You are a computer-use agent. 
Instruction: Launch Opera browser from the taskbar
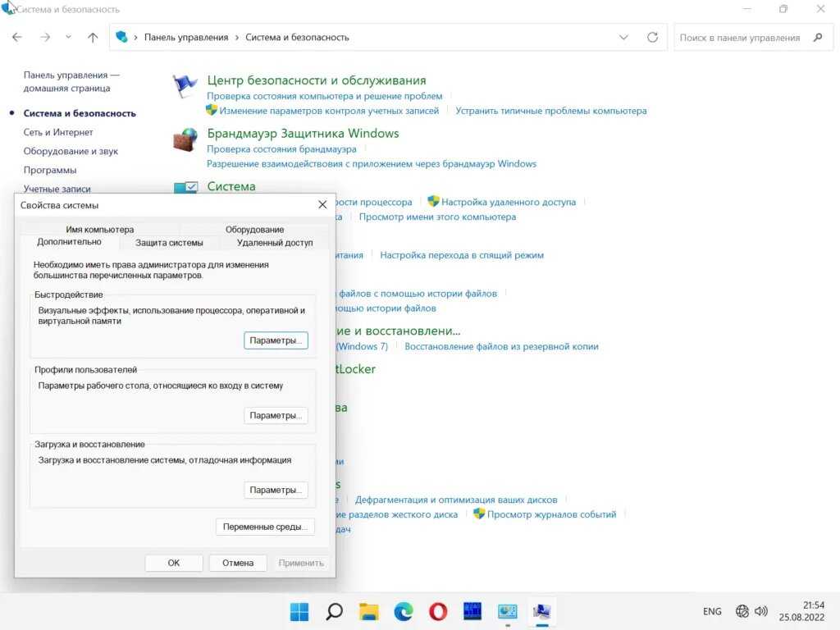pyautogui.click(x=438, y=611)
